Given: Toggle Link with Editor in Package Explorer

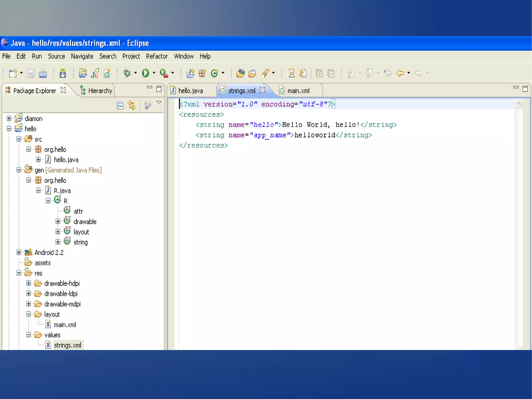Looking at the screenshot, I should click(132, 105).
